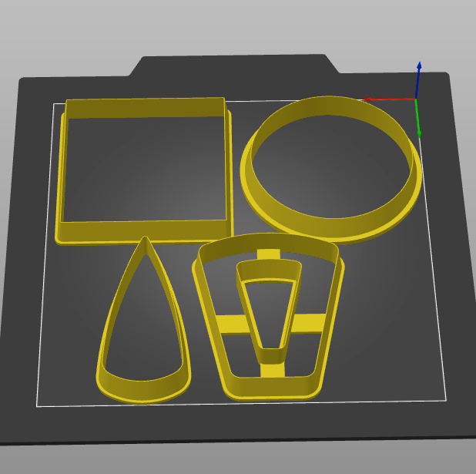
Task: Click the top bridge connecting the trapezoid cutters
Action: coord(268,254)
